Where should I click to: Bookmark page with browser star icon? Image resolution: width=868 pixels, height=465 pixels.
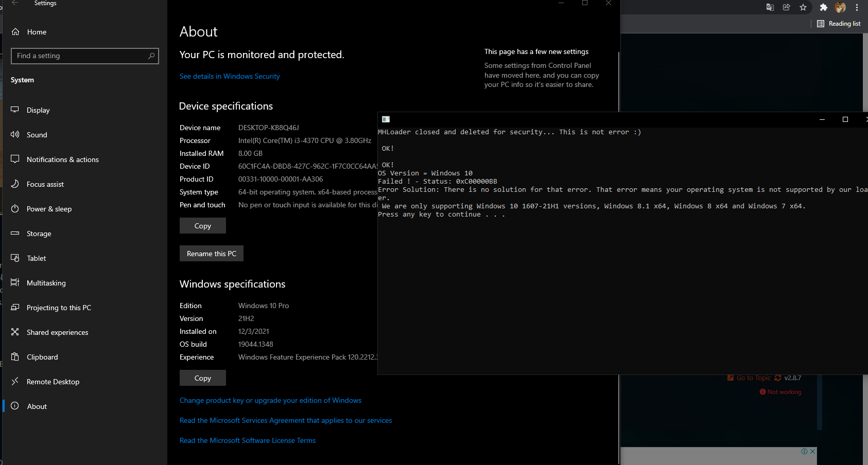(x=803, y=7)
